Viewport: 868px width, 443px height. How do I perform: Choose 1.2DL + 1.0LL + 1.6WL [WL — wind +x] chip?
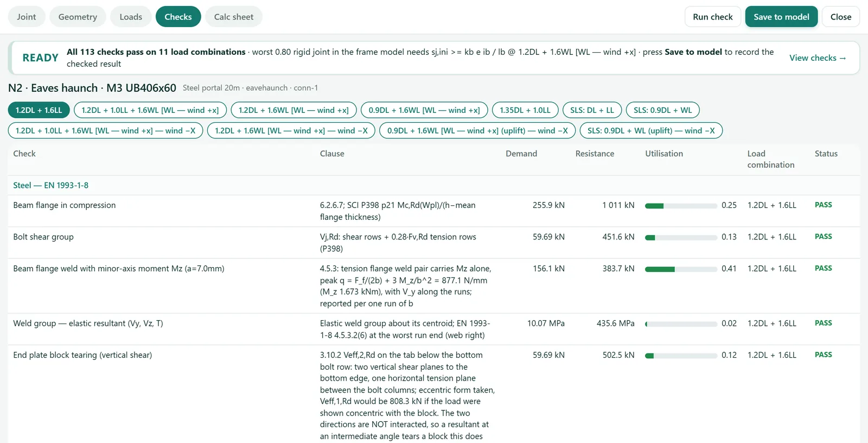click(x=150, y=110)
